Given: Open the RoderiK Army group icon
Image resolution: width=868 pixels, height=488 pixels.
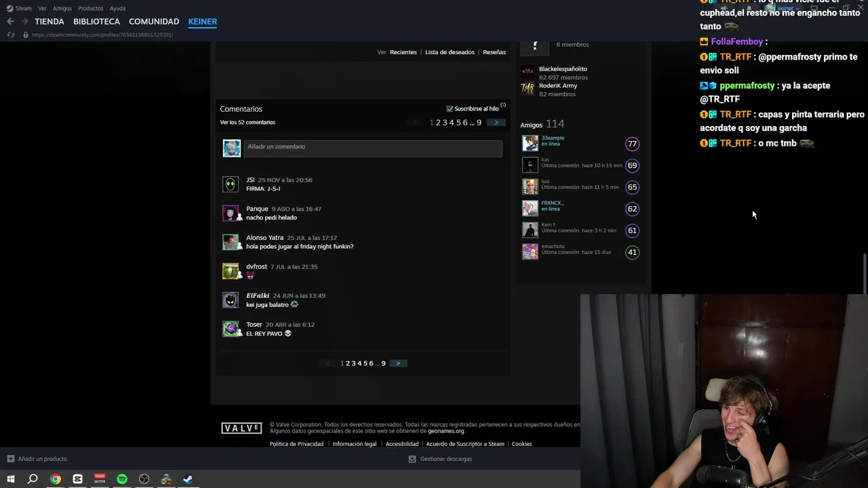Looking at the screenshot, I should click(x=528, y=88).
